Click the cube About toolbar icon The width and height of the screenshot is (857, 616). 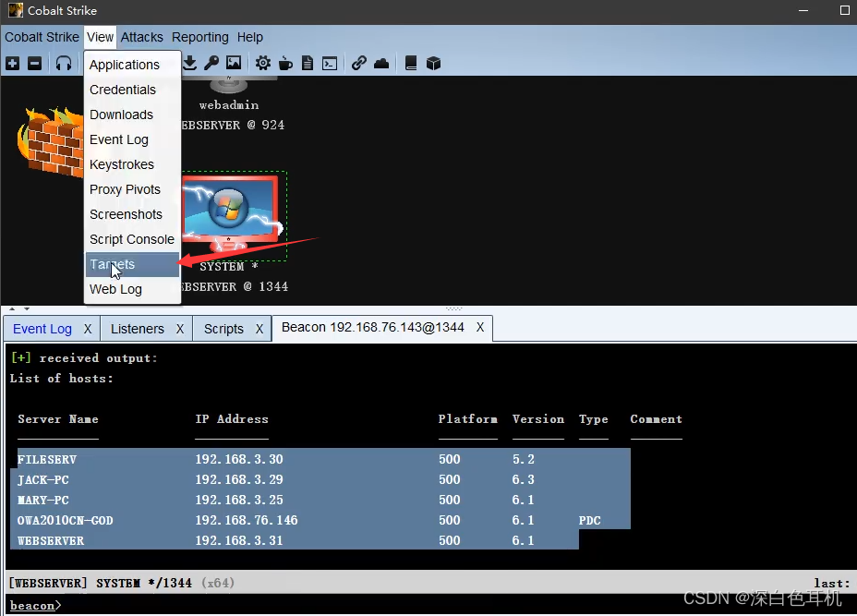click(433, 64)
